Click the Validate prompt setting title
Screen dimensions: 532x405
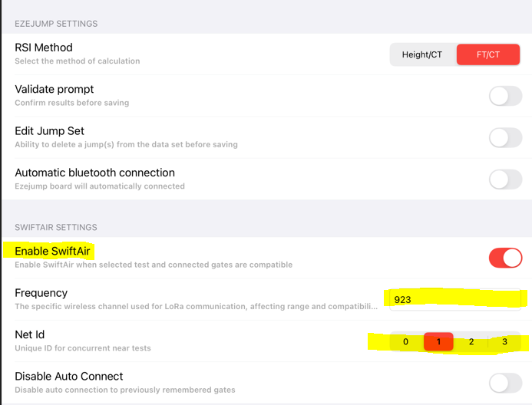(55, 89)
